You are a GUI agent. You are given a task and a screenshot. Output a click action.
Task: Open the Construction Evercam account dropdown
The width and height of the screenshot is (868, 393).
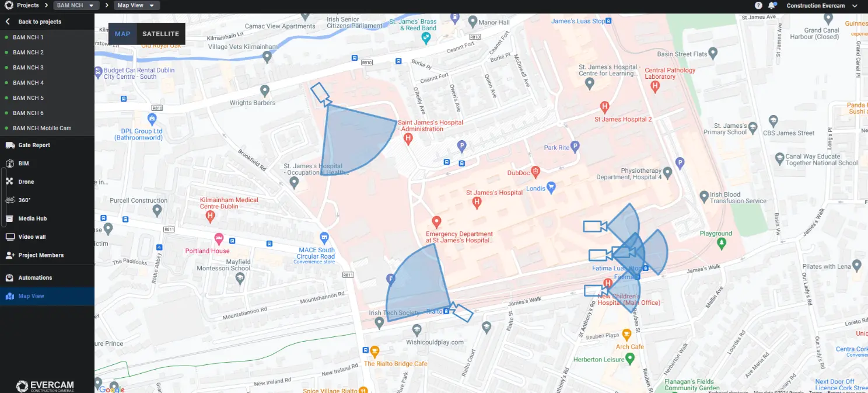822,6
